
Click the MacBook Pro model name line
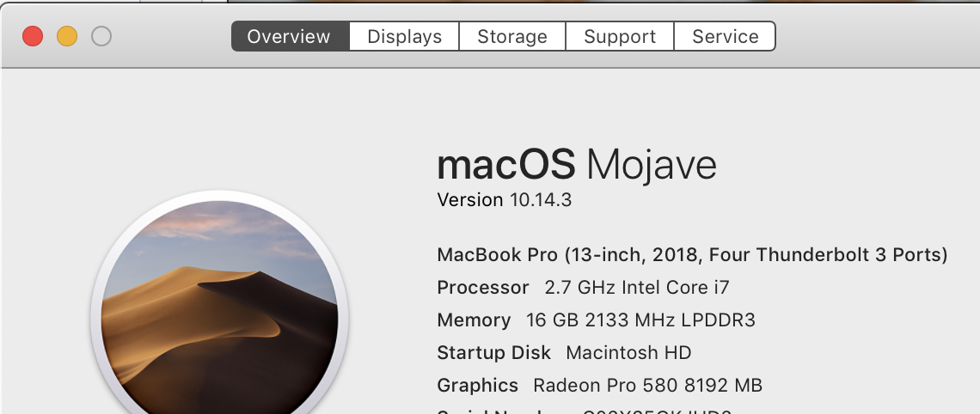[x=693, y=255]
